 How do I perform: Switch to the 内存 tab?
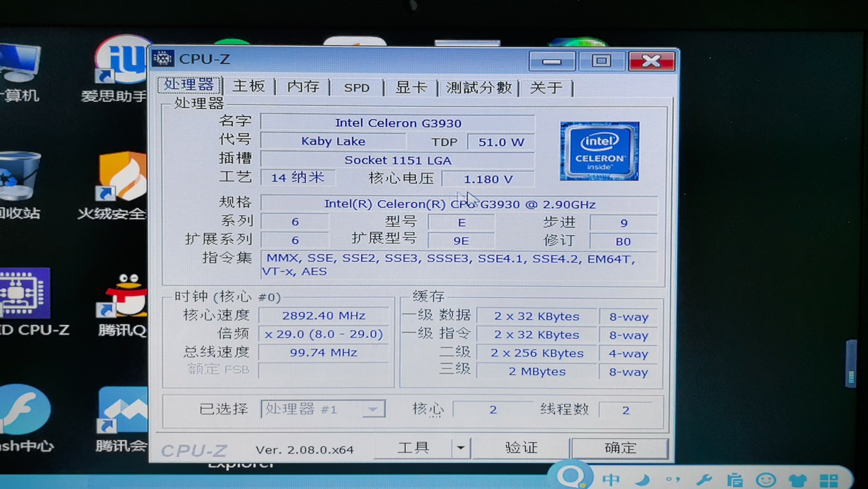303,86
